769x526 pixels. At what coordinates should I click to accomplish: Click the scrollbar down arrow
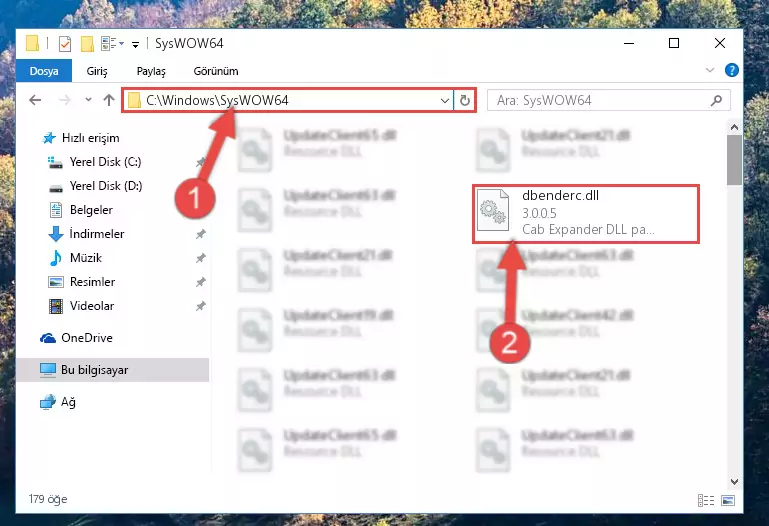click(734, 482)
